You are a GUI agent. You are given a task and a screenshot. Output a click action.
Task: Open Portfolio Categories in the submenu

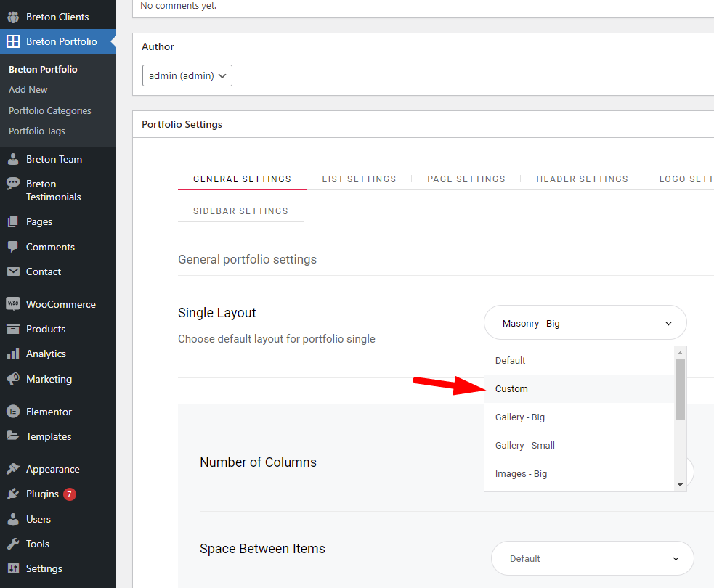click(49, 110)
